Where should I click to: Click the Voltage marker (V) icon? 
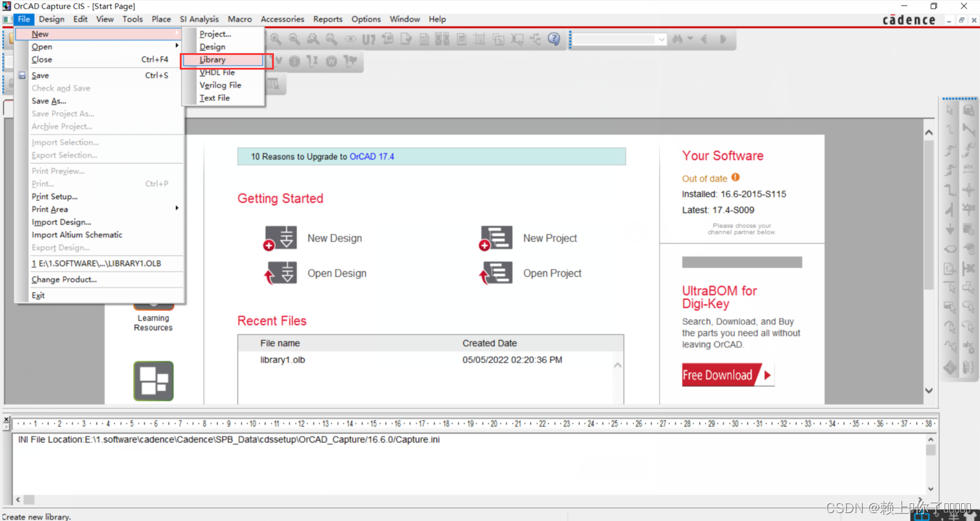coord(279,61)
